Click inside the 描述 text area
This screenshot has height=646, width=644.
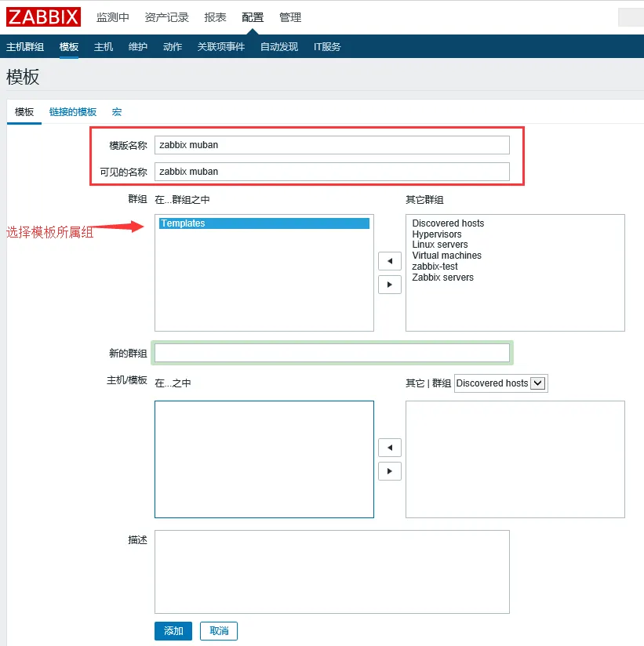[332, 572]
